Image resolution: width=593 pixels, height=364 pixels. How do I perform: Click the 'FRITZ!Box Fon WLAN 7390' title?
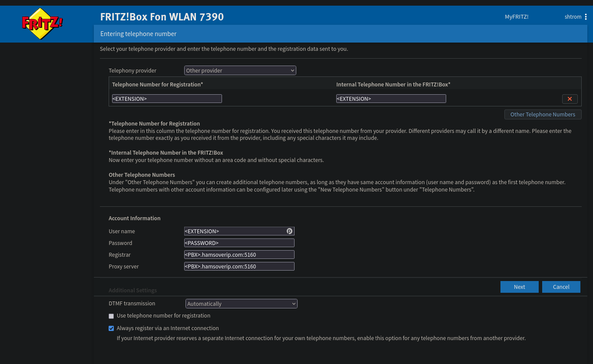(162, 17)
